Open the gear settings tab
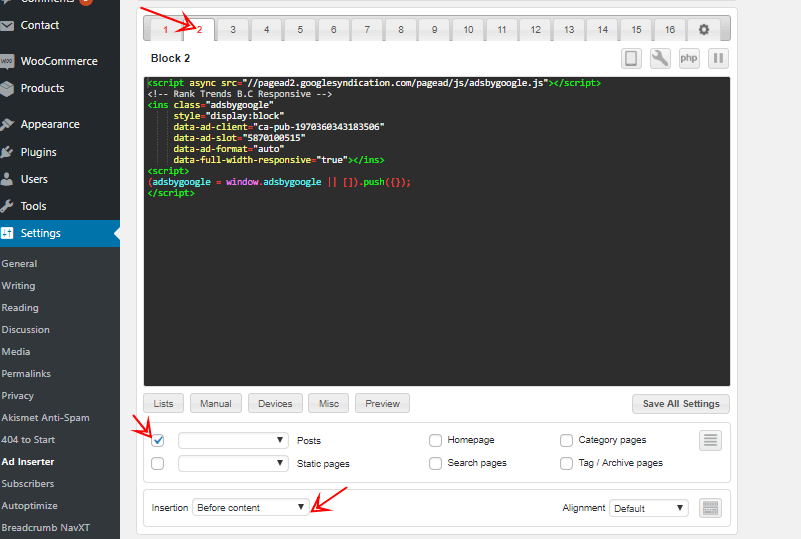Screen dimensions: 801x539 [x=704, y=30]
